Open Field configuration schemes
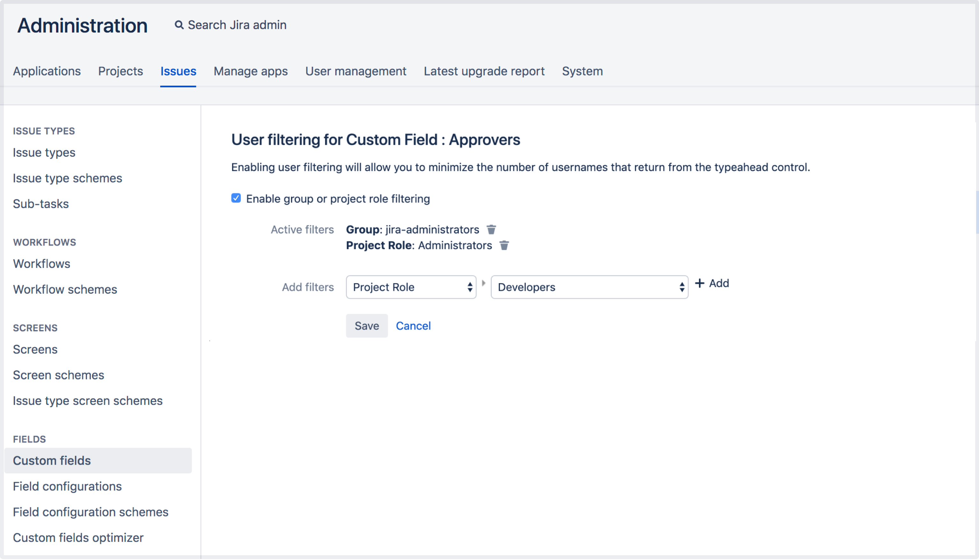This screenshot has width=979, height=560. pos(91,512)
